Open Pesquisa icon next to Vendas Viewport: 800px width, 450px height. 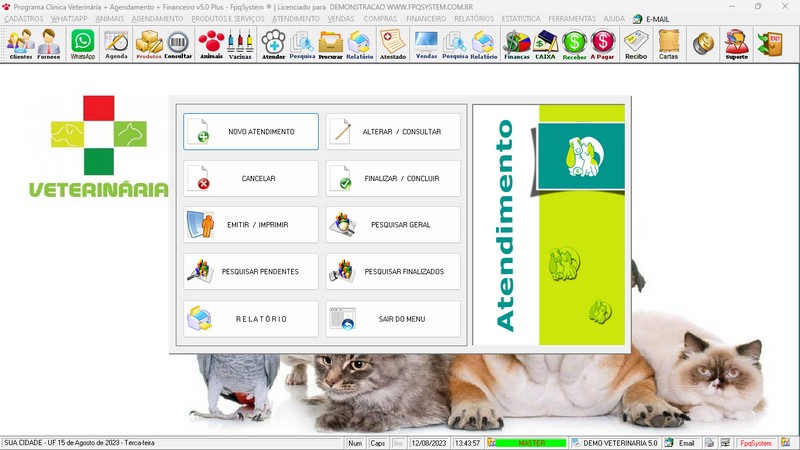pyautogui.click(x=455, y=44)
